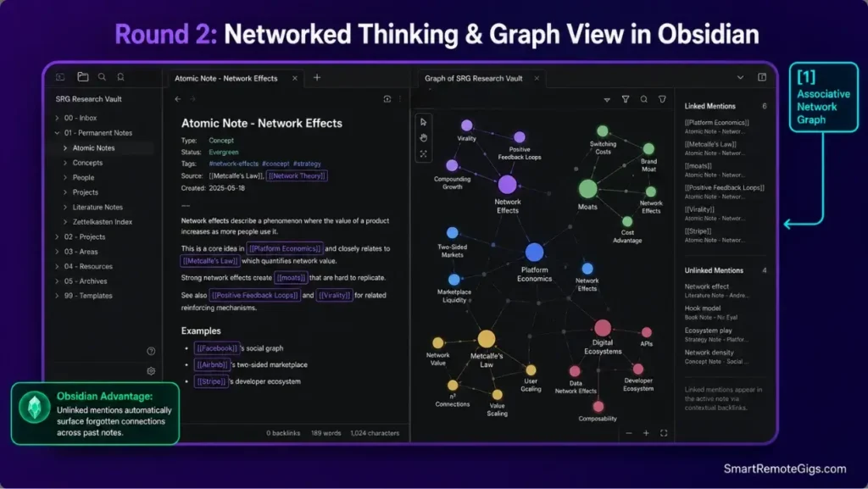Viewport: 868px width, 489px height.
Task: Close the Graph of SRG Research Vault tab
Action: 537,79
